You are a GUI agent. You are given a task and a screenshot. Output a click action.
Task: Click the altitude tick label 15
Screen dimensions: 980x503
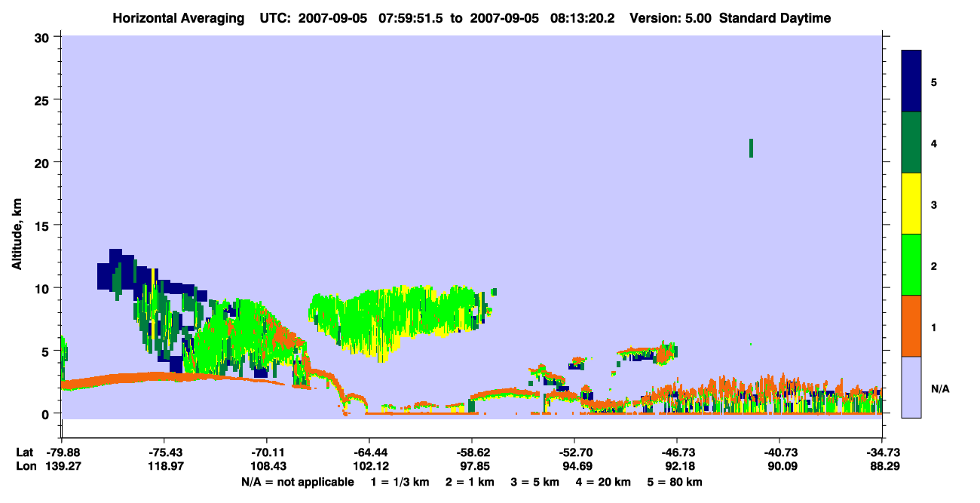pyautogui.click(x=43, y=225)
